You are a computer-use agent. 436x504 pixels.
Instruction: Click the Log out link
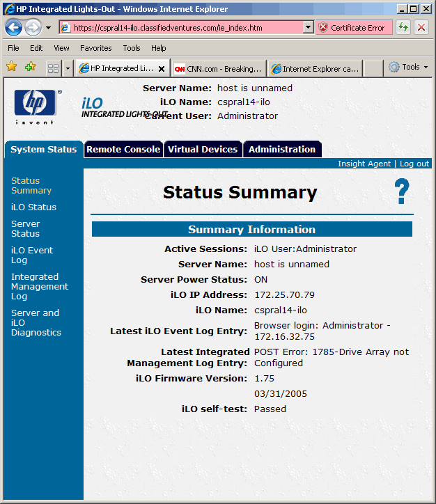click(x=414, y=164)
